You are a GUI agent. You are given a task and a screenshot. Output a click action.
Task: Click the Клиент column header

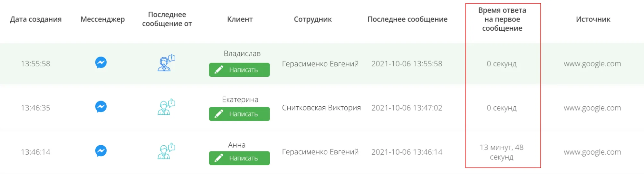pos(240,19)
